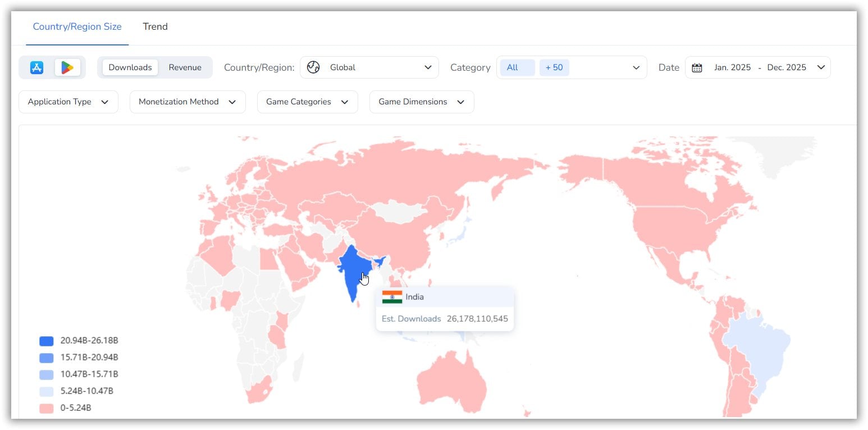The image size is (868, 430).
Task: Switch metric to Revenue
Action: coord(185,67)
